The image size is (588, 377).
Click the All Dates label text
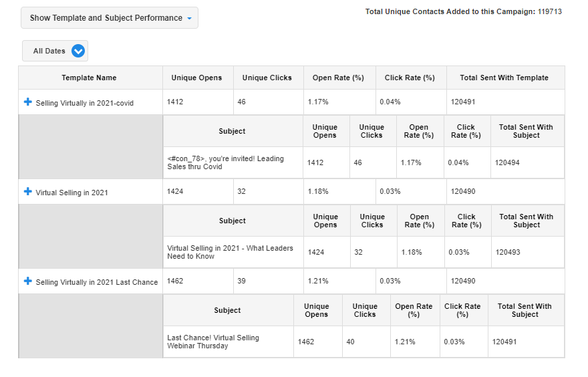click(49, 51)
